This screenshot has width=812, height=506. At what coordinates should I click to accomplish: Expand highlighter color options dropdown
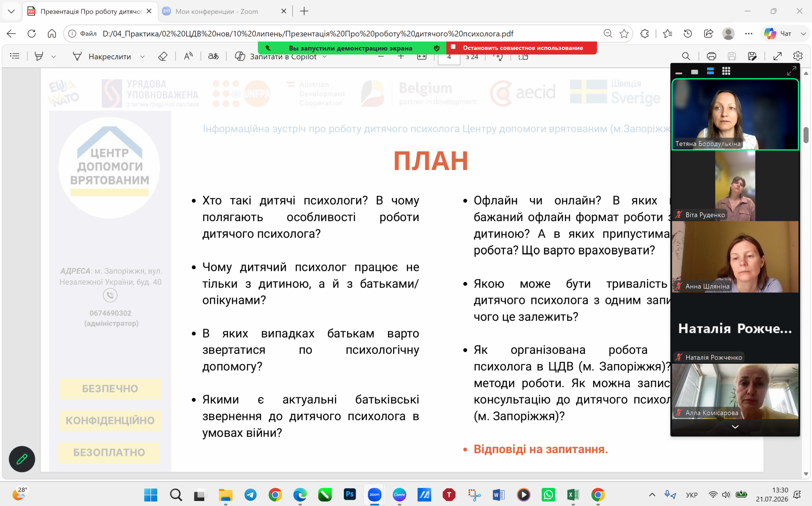(x=54, y=57)
